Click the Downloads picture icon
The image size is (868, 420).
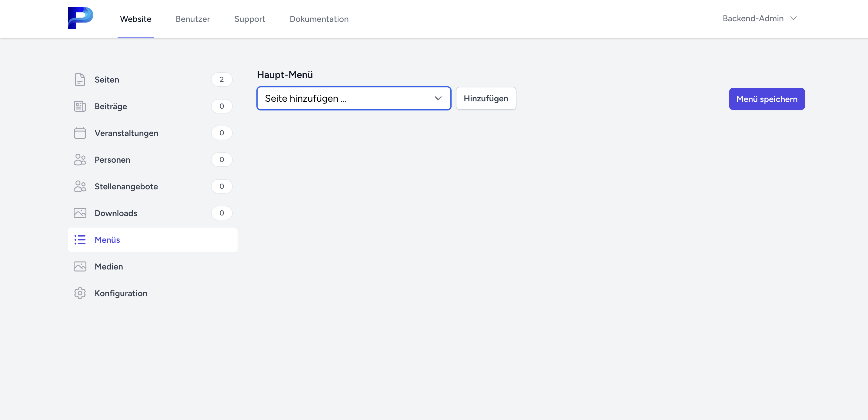tap(80, 213)
